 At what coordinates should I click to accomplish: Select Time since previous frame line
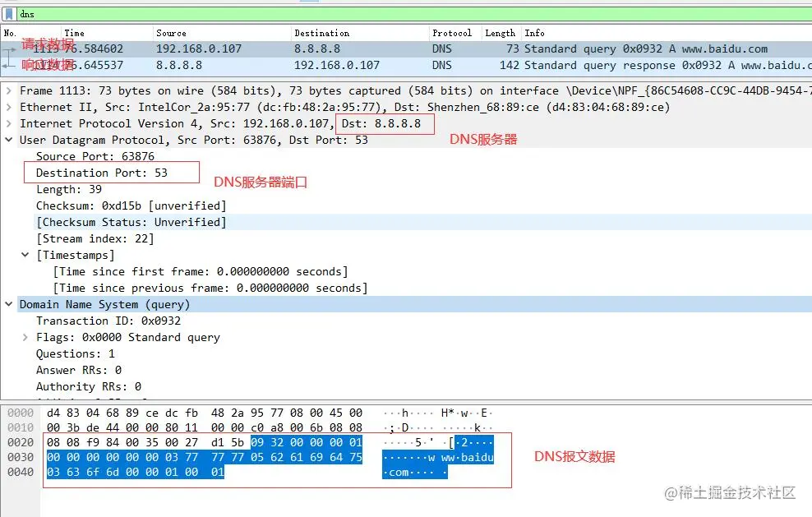click(x=210, y=288)
